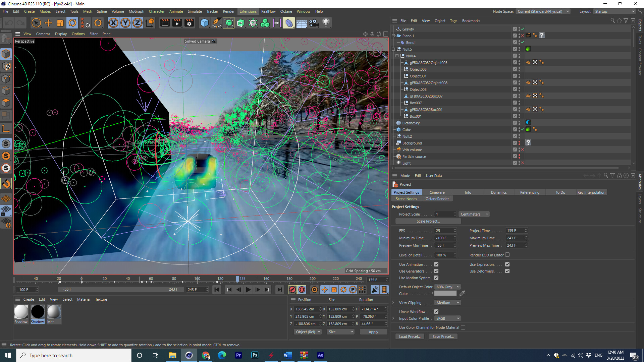Click the Apply button in coordinates

[373, 332]
